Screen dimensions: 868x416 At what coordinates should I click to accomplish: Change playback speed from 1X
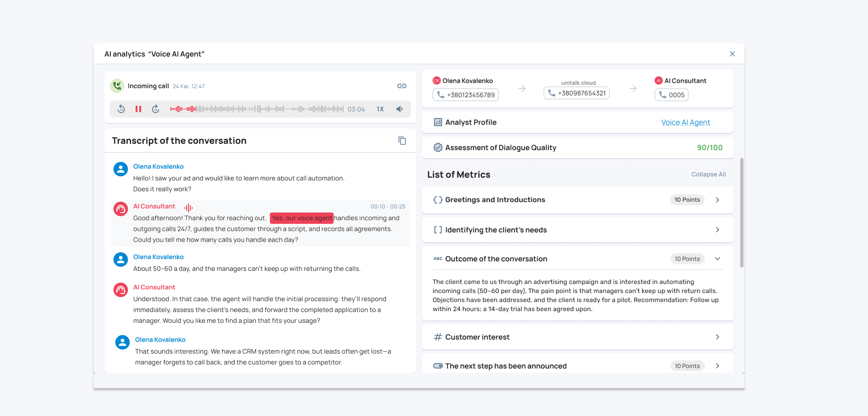pyautogui.click(x=380, y=109)
